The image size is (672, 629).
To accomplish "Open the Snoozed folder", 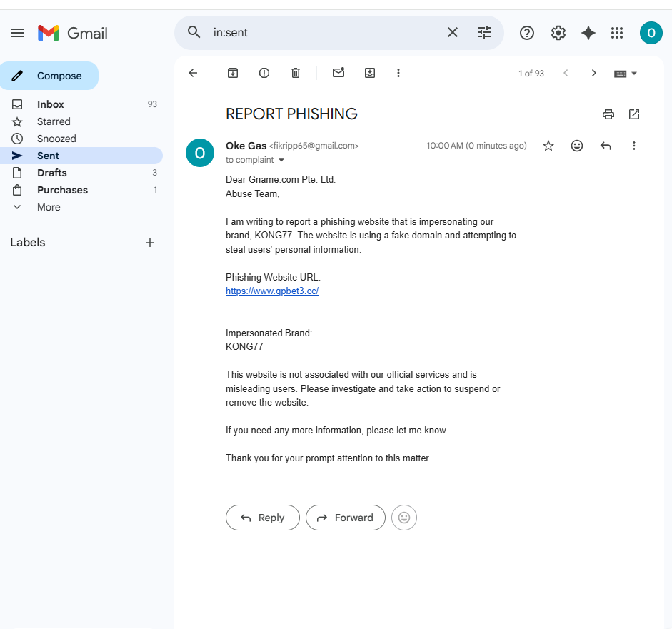I will click(81, 139).
